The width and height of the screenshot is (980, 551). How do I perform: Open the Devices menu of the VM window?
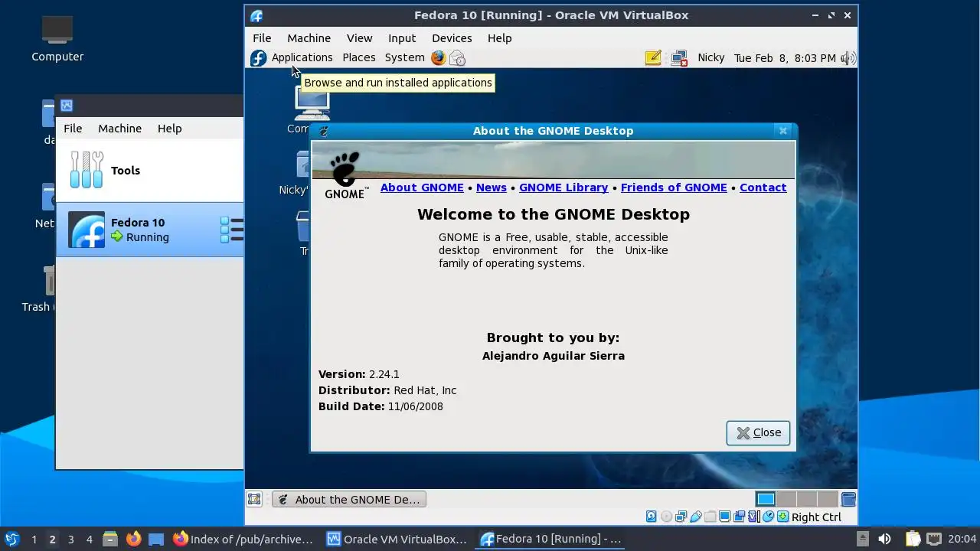[x=452, y=37]
